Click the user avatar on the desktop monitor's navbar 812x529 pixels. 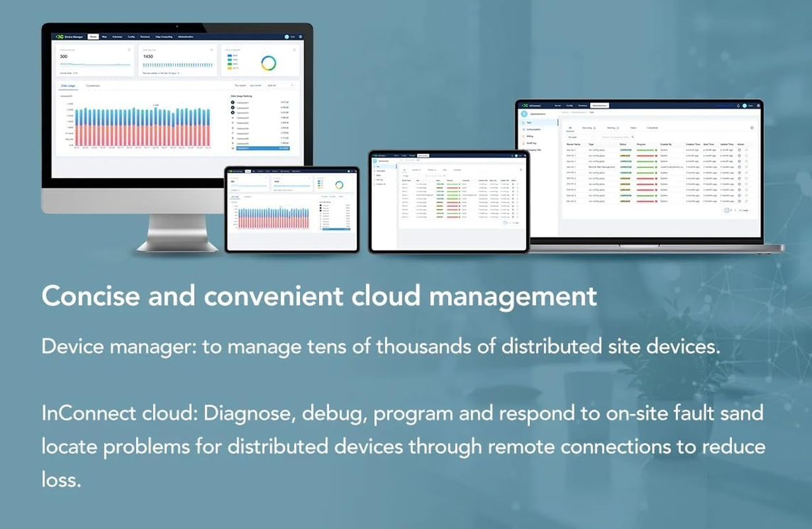point(287,37)
